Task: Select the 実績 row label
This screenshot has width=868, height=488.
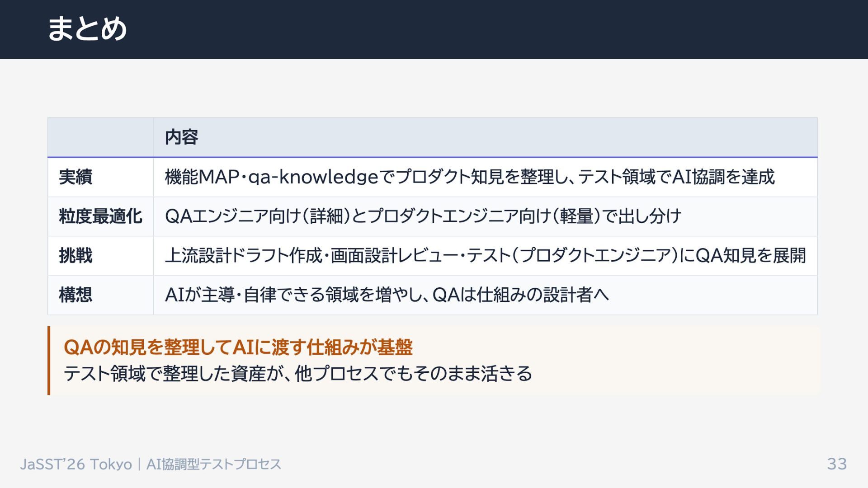Action: point(75,177)
